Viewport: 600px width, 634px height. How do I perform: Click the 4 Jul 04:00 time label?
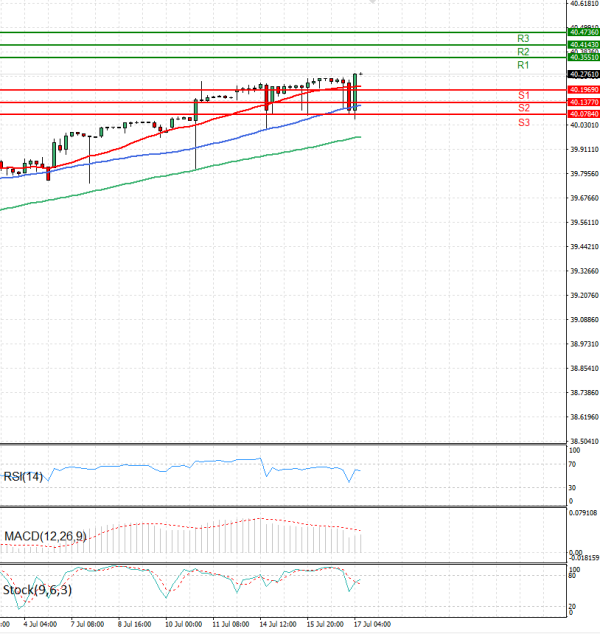coord(40,624)
